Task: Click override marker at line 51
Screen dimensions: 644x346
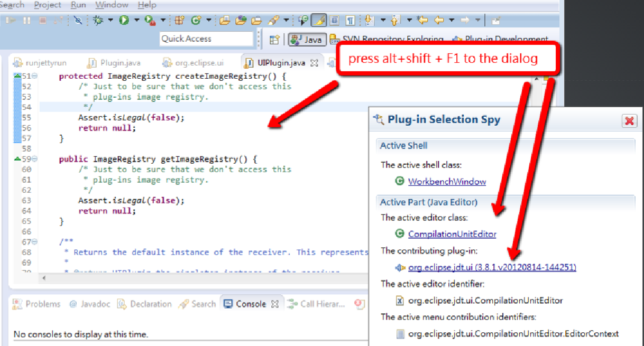Action: click(x=17, y=76)
